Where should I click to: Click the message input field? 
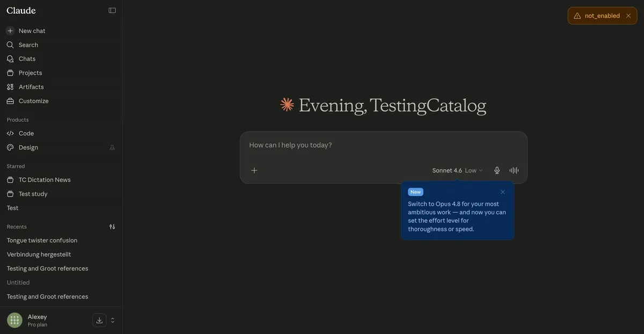pyautogui.click(x=383, y=145)
